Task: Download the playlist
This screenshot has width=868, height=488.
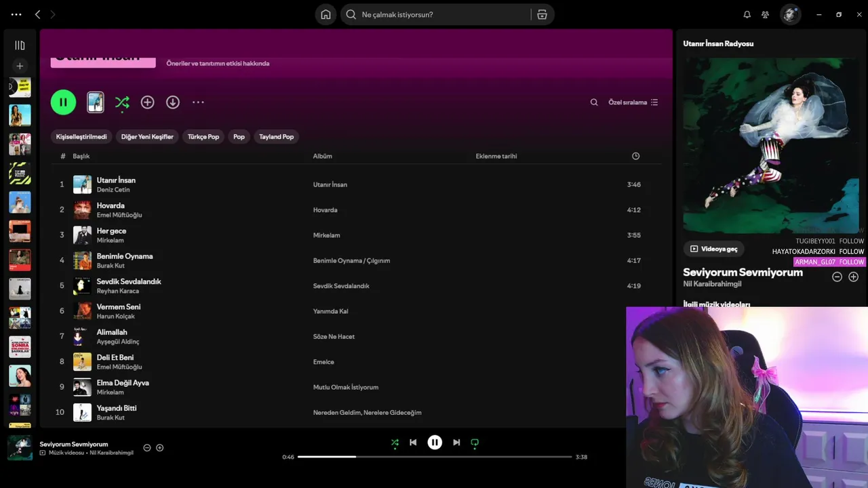Action: [173, 102]
